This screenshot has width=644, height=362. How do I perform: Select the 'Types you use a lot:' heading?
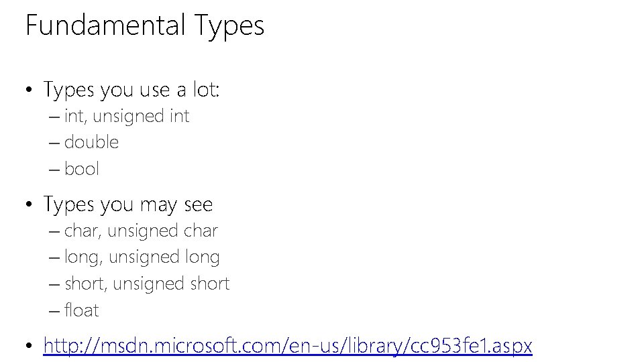[x=131, y=90]
